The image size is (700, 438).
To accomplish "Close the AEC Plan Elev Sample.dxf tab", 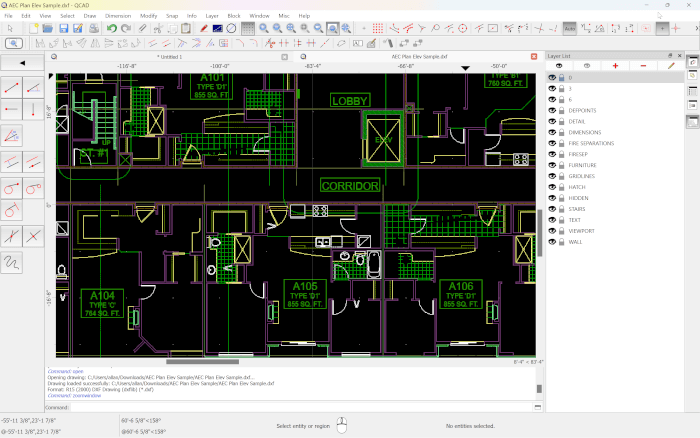I will (534, 57).
